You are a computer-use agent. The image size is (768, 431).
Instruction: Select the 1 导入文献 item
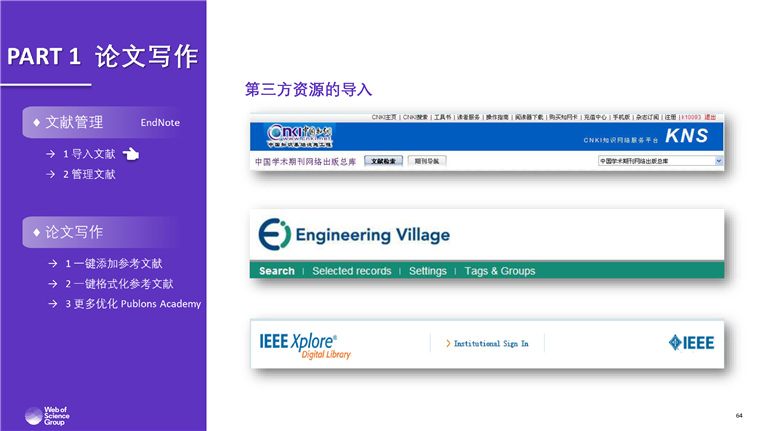89,154
